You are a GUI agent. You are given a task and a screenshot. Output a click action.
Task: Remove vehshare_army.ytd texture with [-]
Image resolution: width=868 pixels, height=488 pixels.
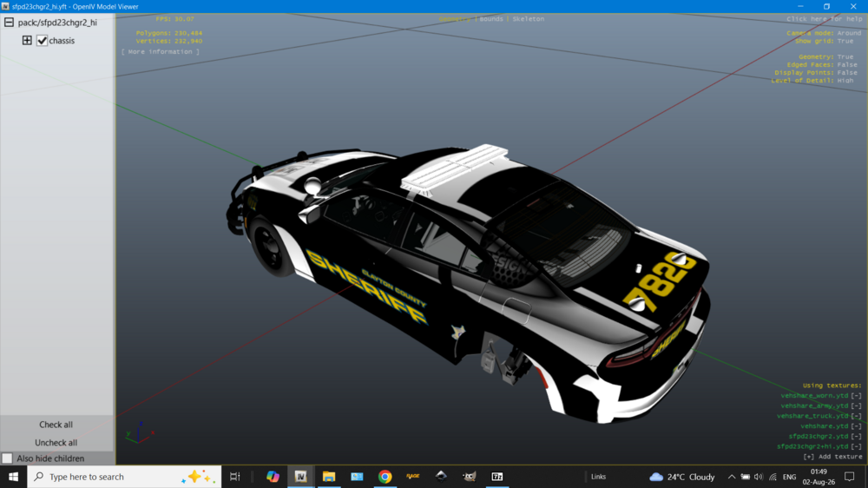857,406
